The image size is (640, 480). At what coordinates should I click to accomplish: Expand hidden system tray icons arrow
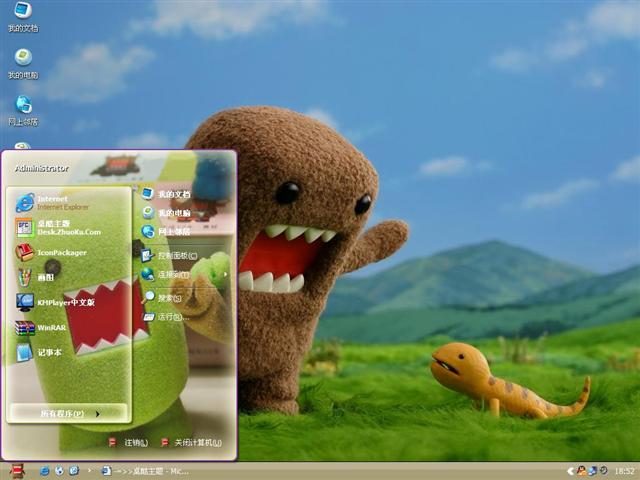[x=570, y=471]
